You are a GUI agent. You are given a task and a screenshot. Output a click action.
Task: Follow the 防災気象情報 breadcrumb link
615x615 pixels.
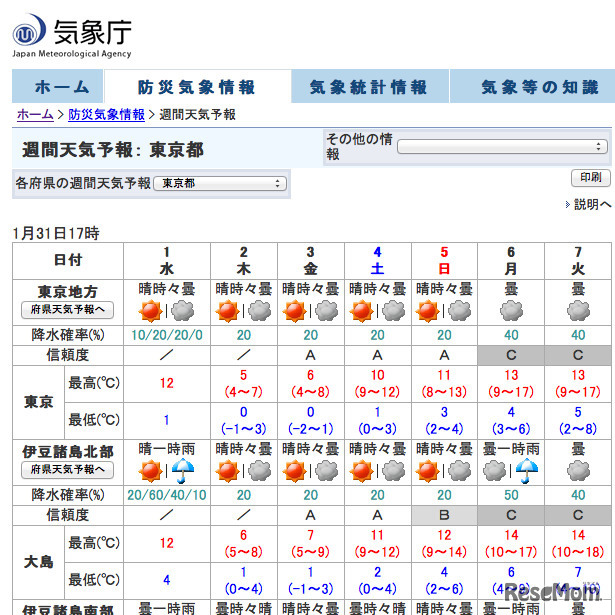click(106, 115)
